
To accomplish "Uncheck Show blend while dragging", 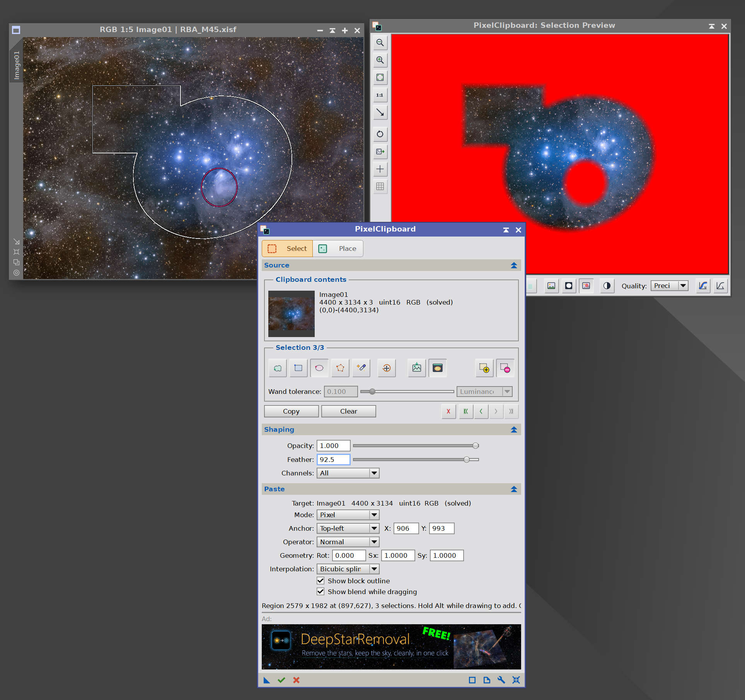I will click(321, 591).
